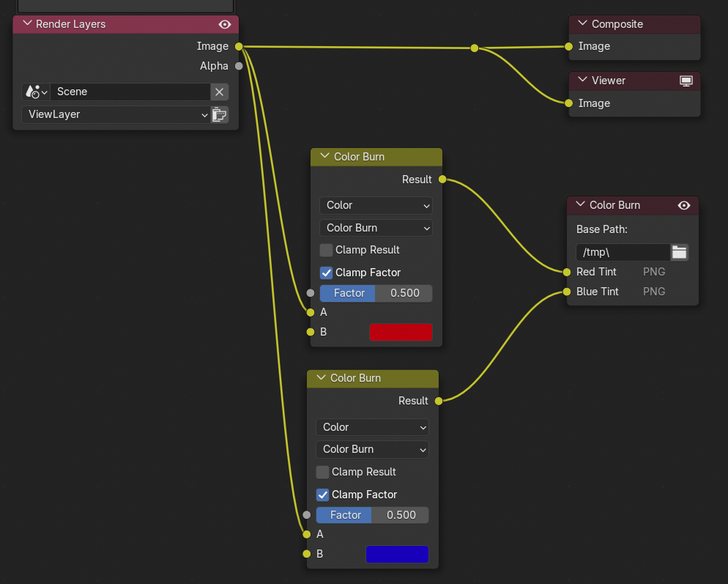
Task: Click the image display icon on the Viewer node
Action: click(x=686, y=81)
